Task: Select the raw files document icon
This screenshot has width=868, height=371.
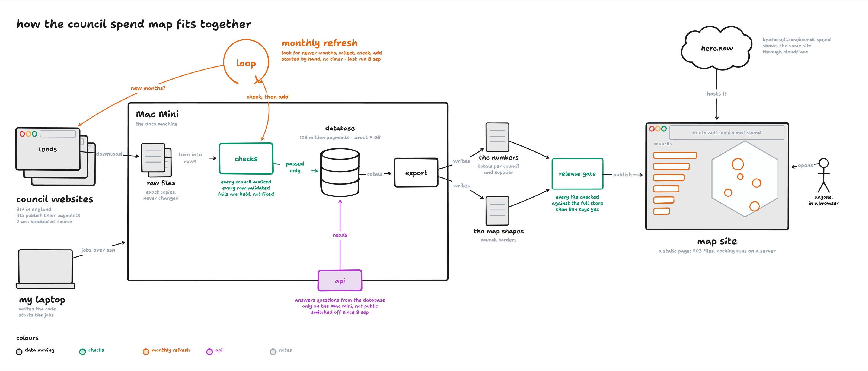Action: pos(156,160)
